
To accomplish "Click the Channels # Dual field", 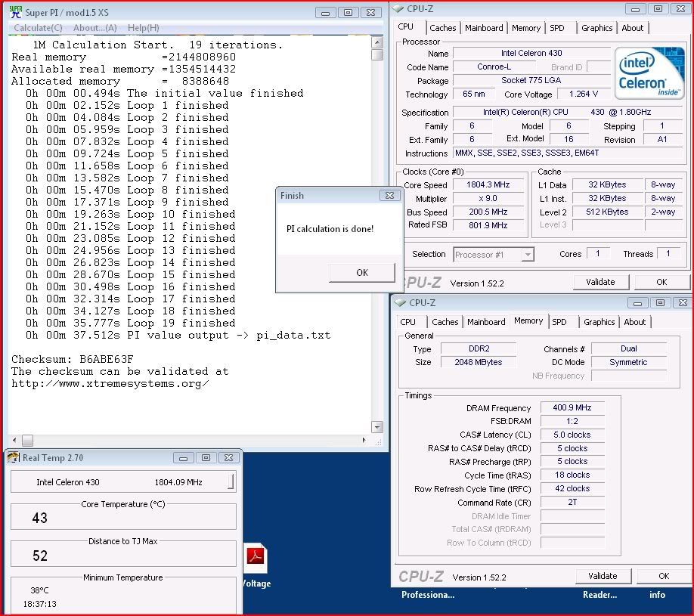I will (x=628, y=348).
